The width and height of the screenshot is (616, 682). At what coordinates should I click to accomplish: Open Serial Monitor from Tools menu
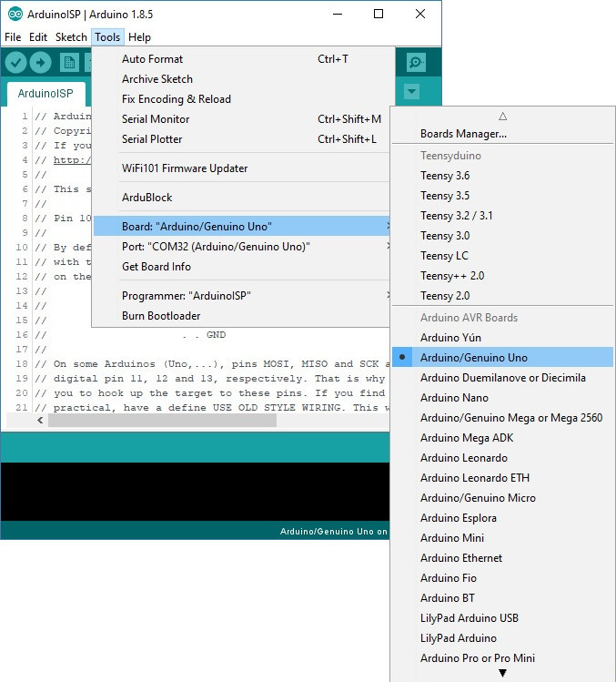click(x=242, y=119)
